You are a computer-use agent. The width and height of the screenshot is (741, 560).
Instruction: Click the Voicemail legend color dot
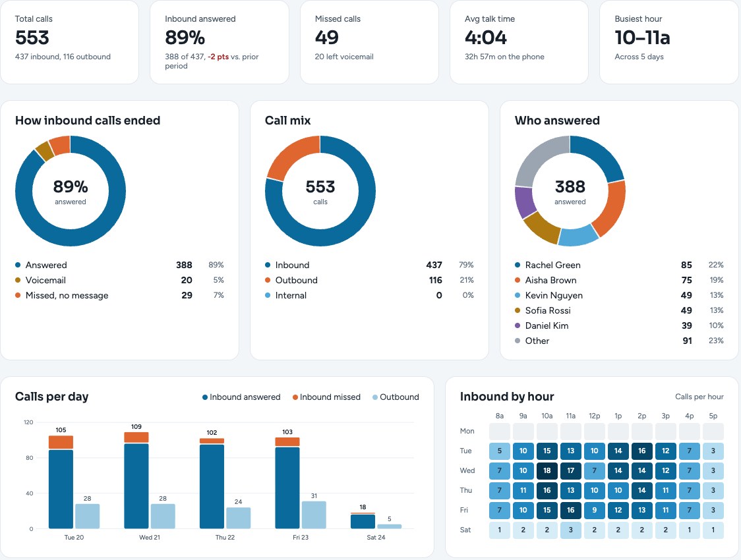[18, 281]
